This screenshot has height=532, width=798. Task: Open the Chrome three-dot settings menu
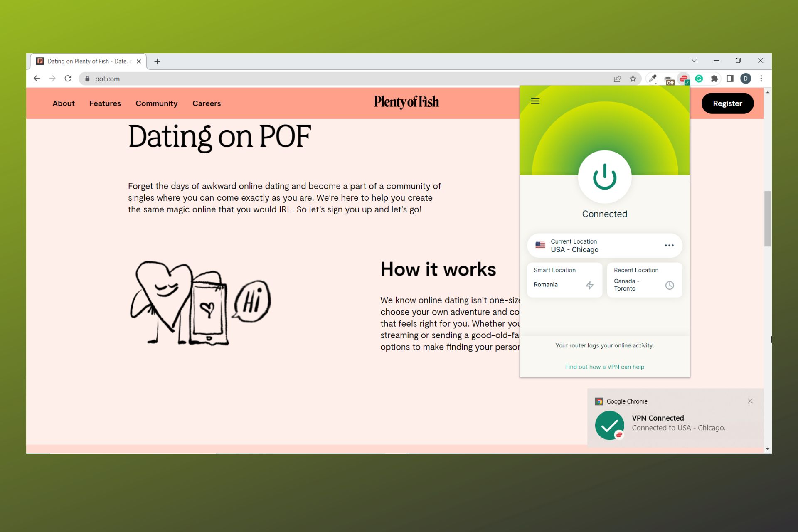[x=761, y=79]
